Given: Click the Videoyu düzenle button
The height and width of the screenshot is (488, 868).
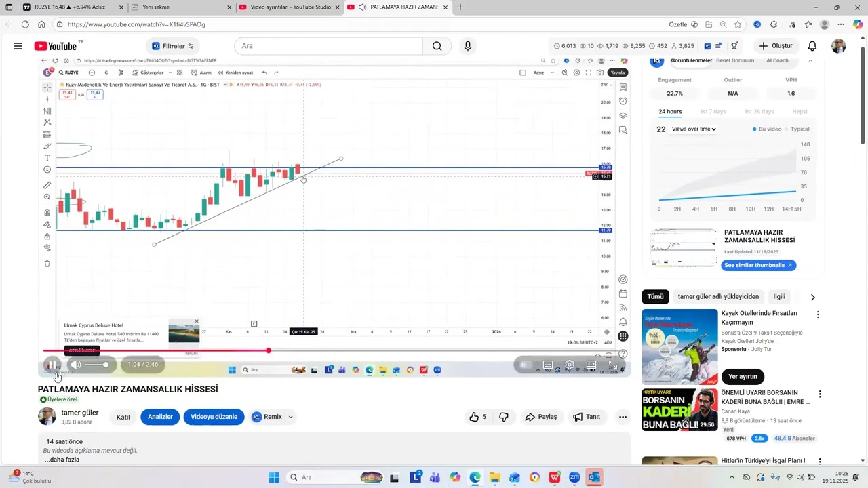Looking at the screenshot, I should (214, 417).
